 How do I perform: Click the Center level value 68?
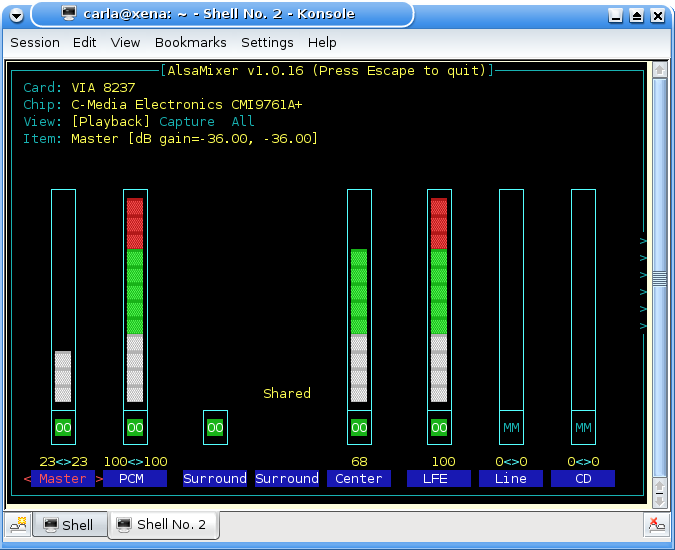[x=359, y=462]
